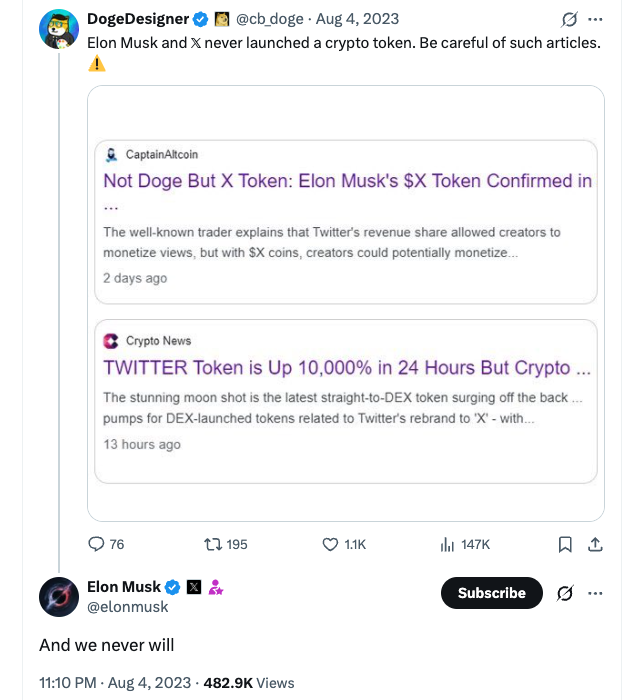The height and width of the screenshot is (700, 640).
Task: Click the share icon on DogeDesigner's tweet
Action: tap(594, 544)
